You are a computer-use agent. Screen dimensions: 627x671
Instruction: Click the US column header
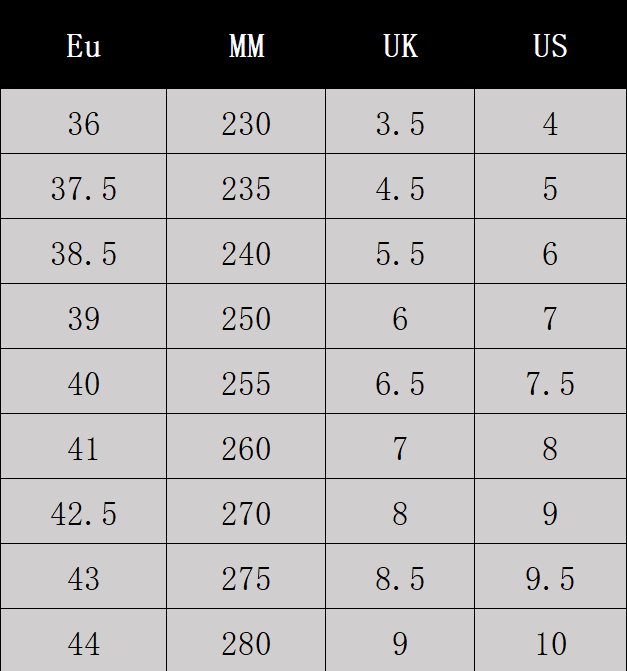(x=550, y=46)
